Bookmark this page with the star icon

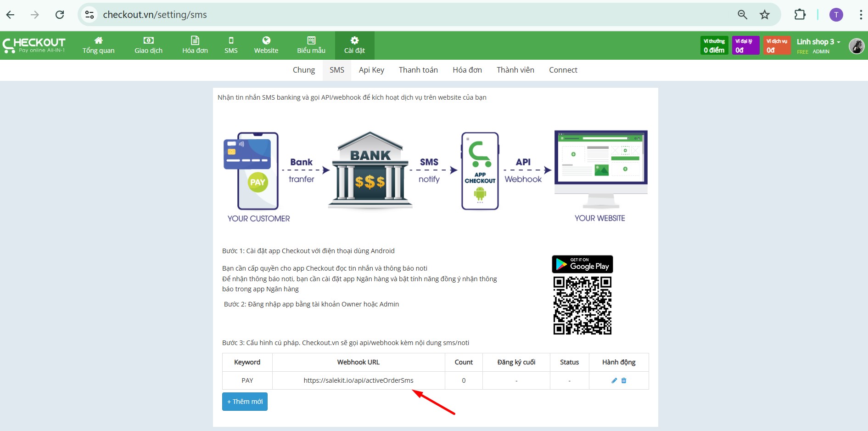pyautogui.click(x=765, y=15)
